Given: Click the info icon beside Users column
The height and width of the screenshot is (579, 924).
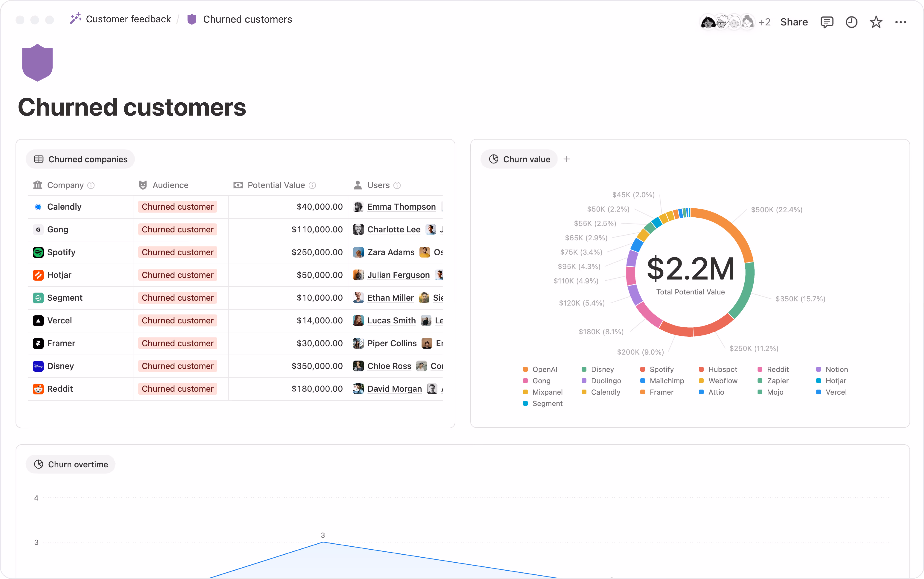Looking at the screenshot, I should point(397,185).
